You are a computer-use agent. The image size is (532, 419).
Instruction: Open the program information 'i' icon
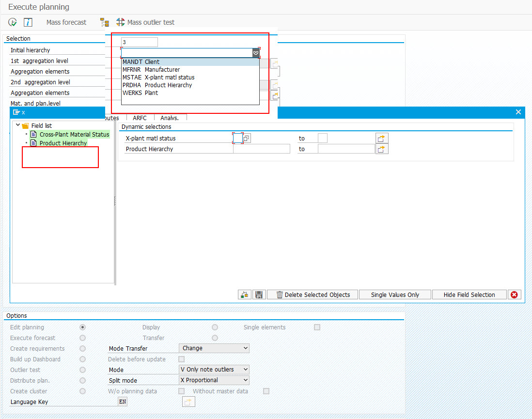coord(28,22)
